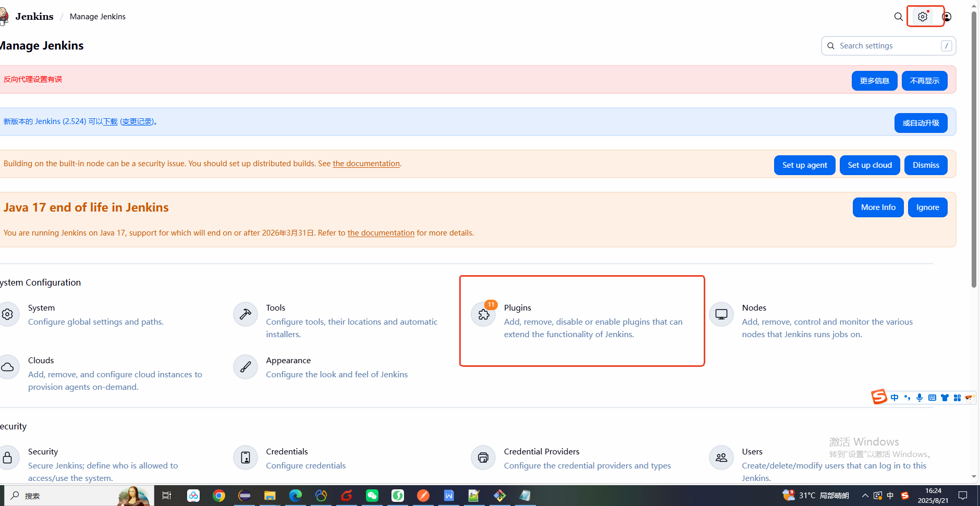Show hidden system tray icons
This screenshot has width=980, height=506.
[865, 496]
